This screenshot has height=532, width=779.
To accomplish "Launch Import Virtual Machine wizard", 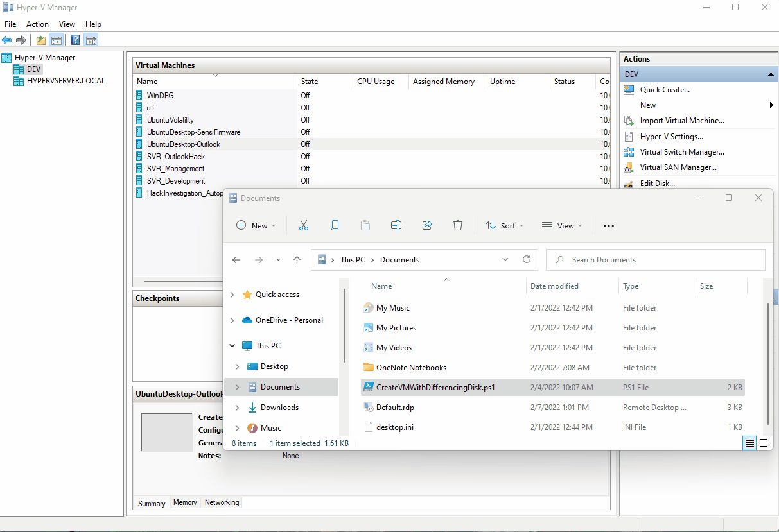I will tap(683, 121).
